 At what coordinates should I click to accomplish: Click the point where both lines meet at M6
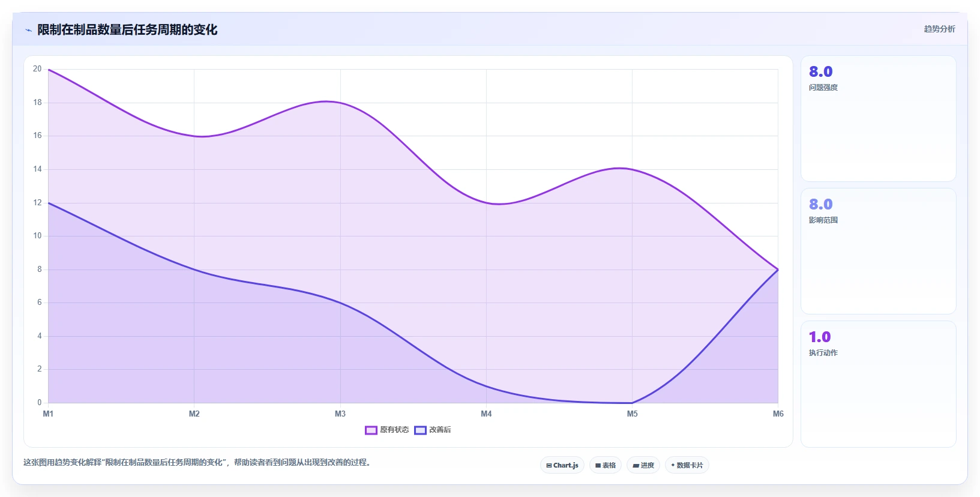[x=778, y=270]
